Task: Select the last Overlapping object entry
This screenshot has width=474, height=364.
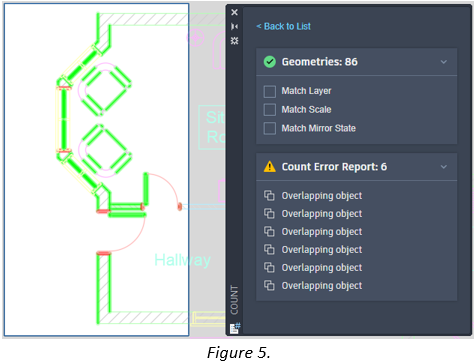Action: 313,286
